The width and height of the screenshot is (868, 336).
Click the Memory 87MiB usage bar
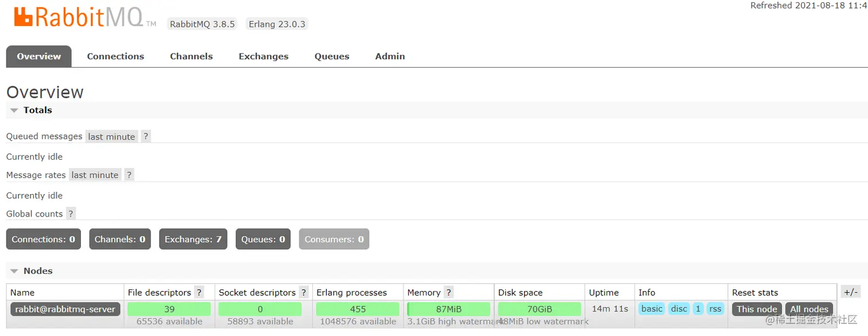[449, 309]
